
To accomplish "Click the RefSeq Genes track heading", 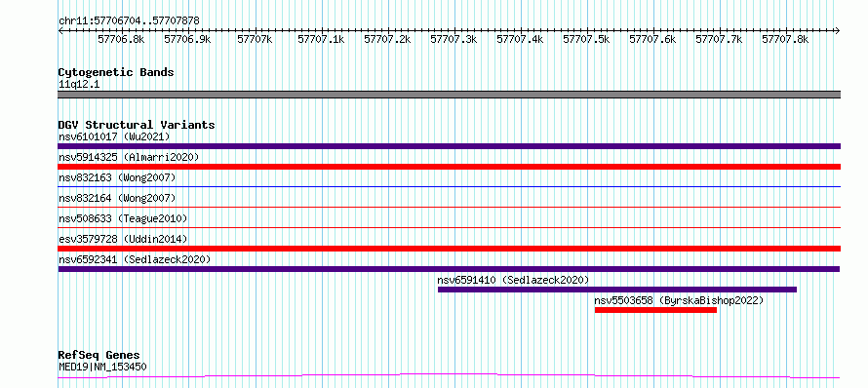I will 99,356.
